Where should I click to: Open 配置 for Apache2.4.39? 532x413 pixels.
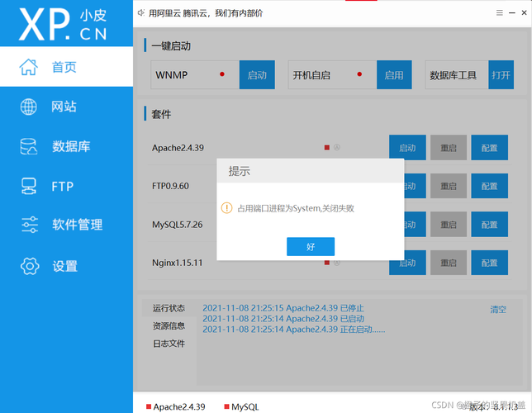(489, 147)
